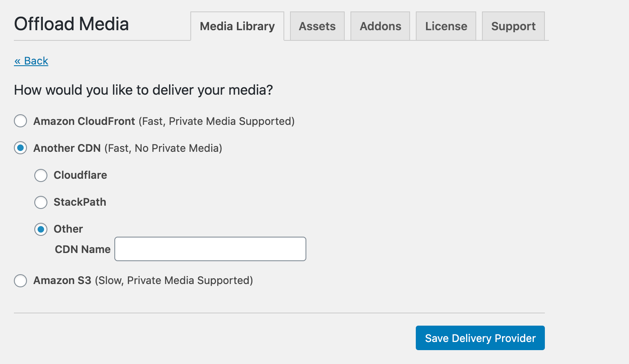Select the Amazon S3 radio button

point(20,281)
